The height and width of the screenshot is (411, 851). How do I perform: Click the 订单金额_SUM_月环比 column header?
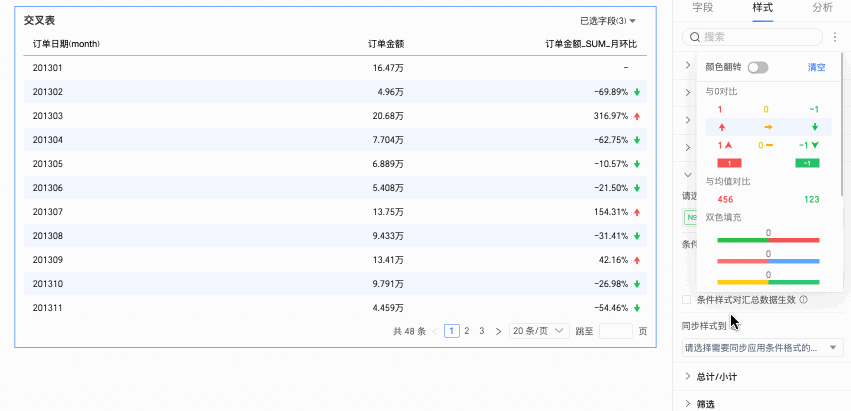point(592,44)
